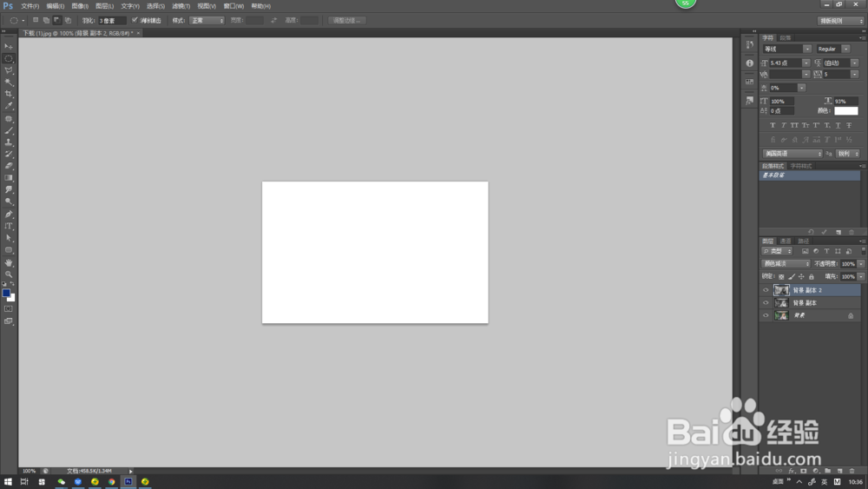Open the font size 5.43 dropdown
The image size is (868, 489).
point(806,63)
